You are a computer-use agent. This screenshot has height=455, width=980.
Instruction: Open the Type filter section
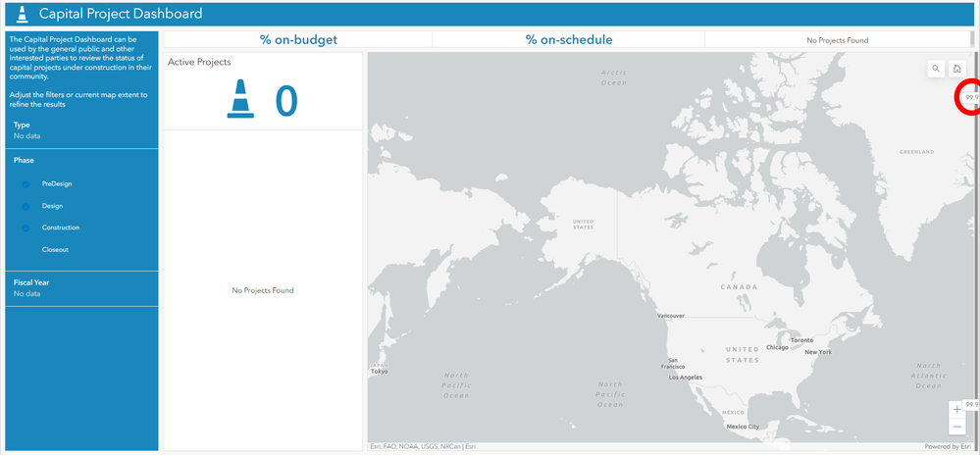pyautogui.click(x=81, y=130)
